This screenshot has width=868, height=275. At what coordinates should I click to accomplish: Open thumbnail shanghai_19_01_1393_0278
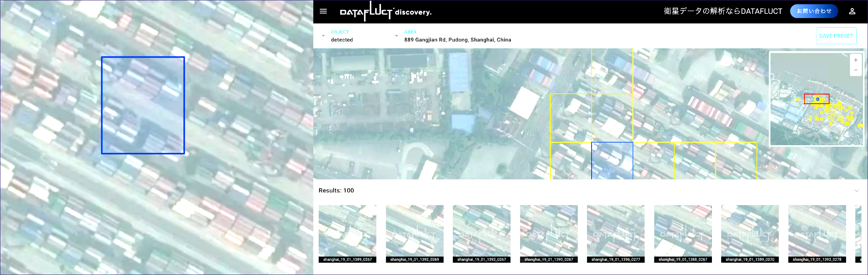point(817,234)
